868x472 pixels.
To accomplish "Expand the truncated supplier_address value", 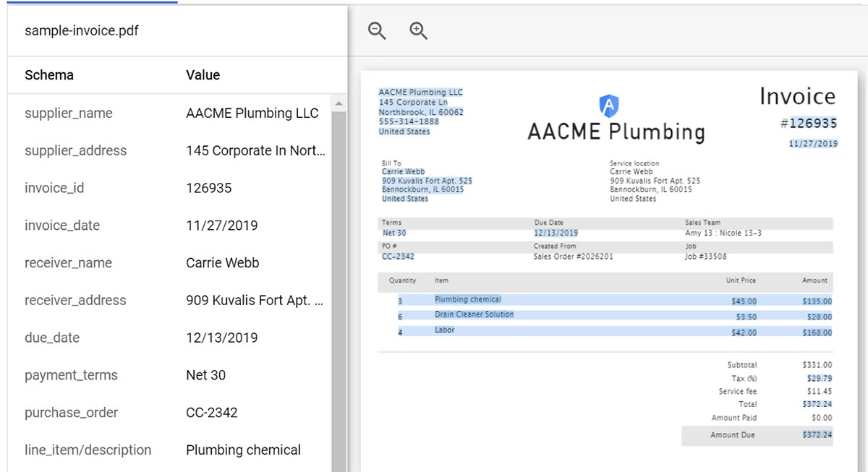I will (253, 150).
